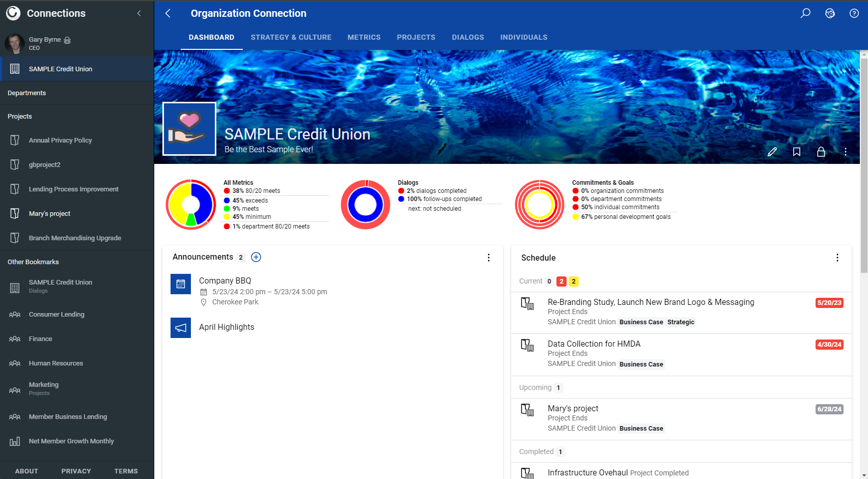Click Finance department group icon
Viewport: 868px width, 479px height.
point(15,339)
